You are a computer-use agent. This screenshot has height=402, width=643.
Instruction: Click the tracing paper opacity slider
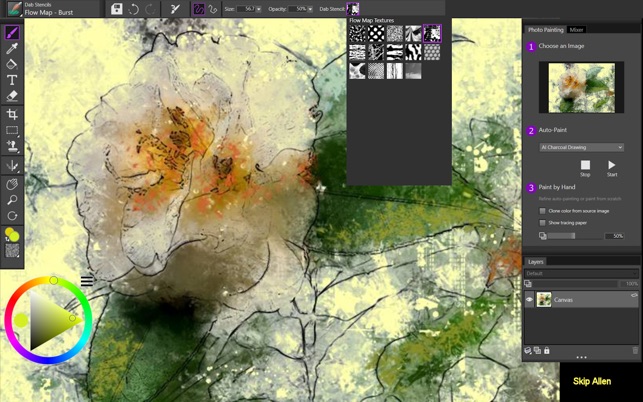tap(574, 236)
